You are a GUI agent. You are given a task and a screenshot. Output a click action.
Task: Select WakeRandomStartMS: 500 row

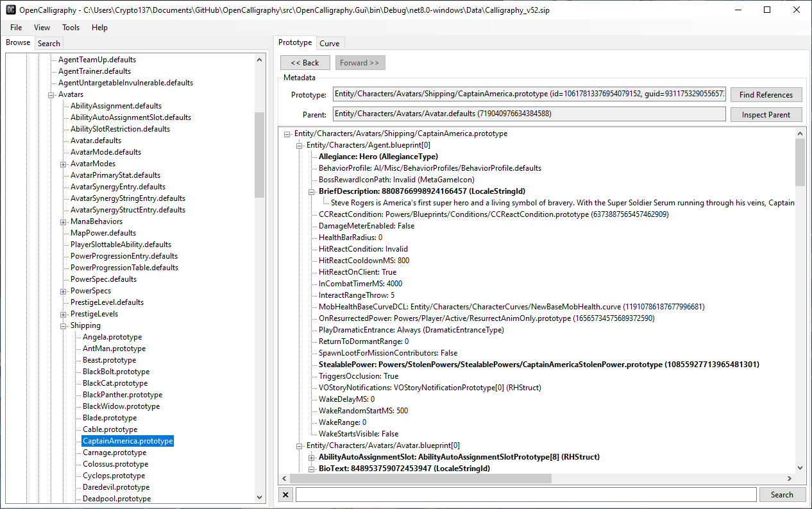coord(363,411)
